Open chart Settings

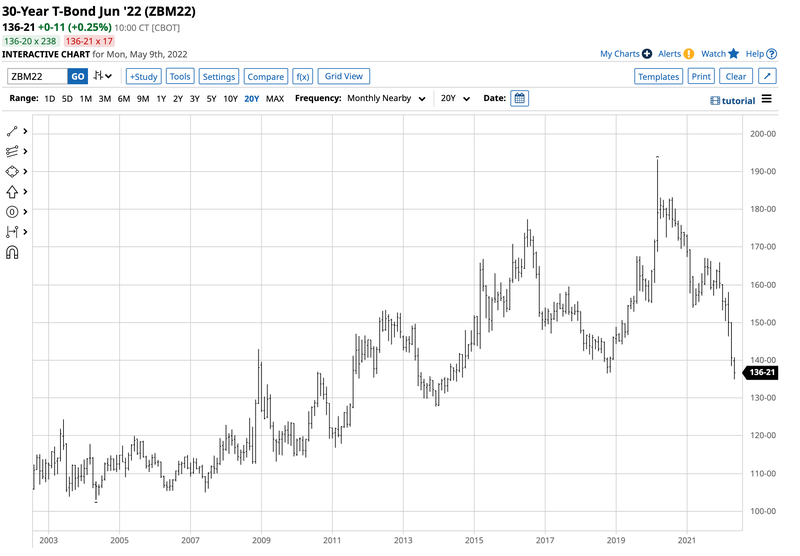point(218,77)
